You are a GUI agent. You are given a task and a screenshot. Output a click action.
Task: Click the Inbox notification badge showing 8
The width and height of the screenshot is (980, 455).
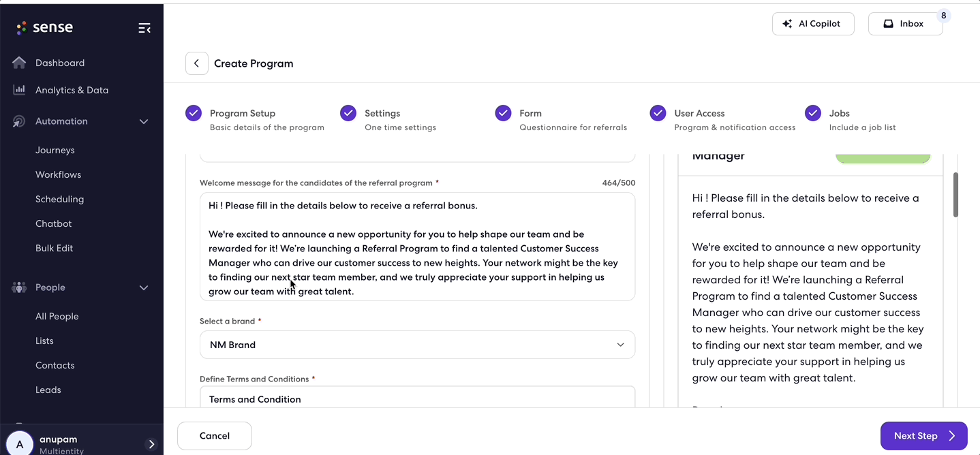click(943, 16)
